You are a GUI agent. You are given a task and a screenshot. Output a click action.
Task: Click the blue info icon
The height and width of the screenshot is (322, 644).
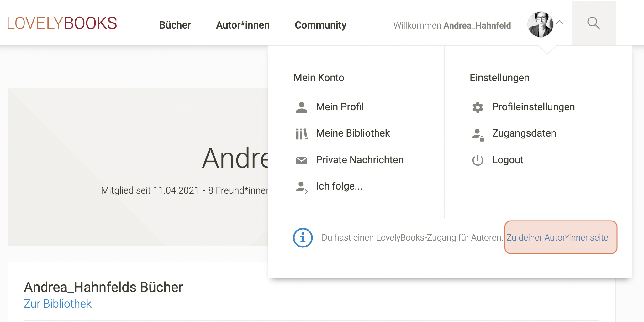click(x=303, y=238)
